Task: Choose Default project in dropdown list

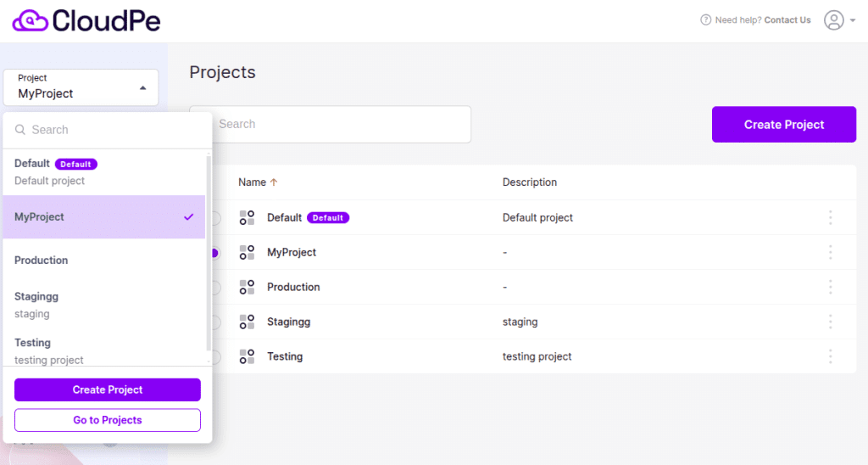Action: [x=104, y=171]
